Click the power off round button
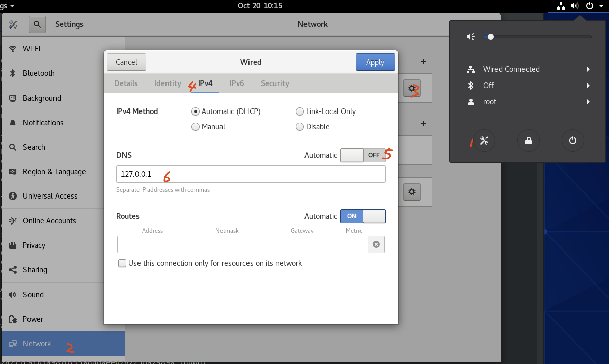 tap(573, 141)
